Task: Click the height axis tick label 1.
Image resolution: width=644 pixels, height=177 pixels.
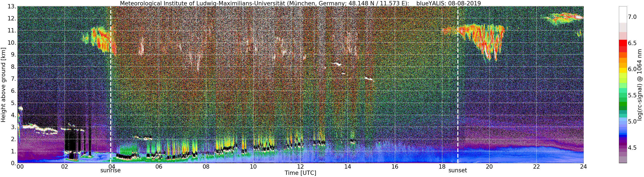Action: coord(13,151)
